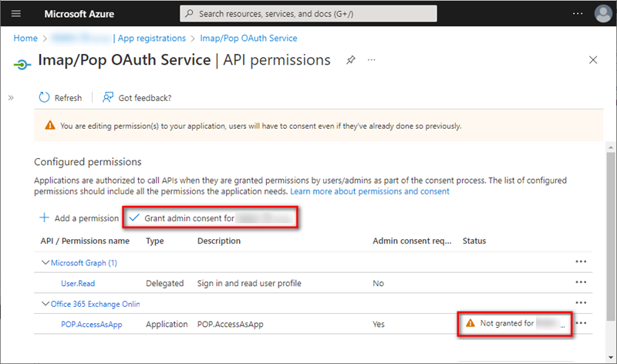
Task: Open more options for Microsoft Graph group
Action: pos(581,262)
